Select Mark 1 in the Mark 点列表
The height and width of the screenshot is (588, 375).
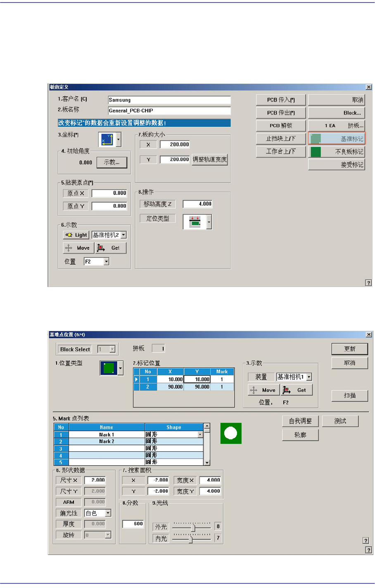107,435
